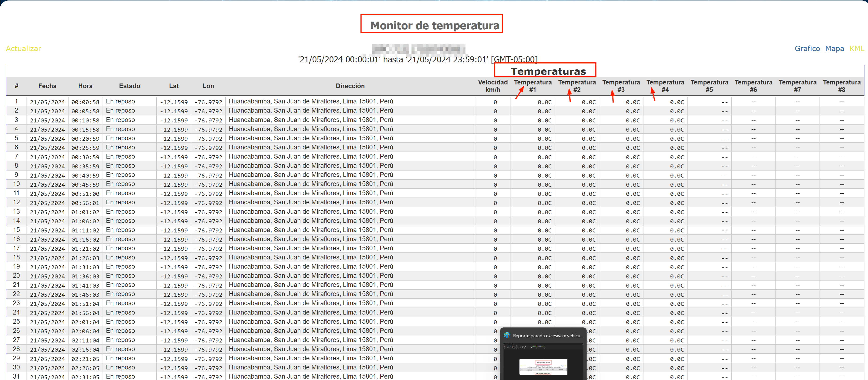Click the 'Reporte parada excesiva' preview title

point(548,335)
